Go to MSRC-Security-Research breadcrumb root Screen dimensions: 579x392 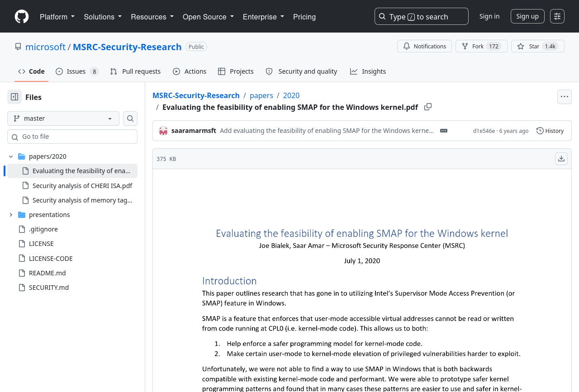pyautogui.click(x=196, y=95)
